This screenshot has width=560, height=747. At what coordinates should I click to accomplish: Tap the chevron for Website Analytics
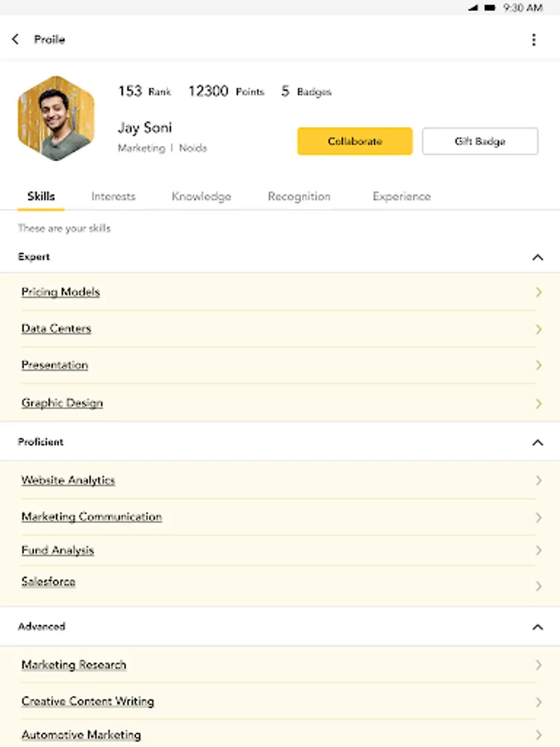[538, 481]
